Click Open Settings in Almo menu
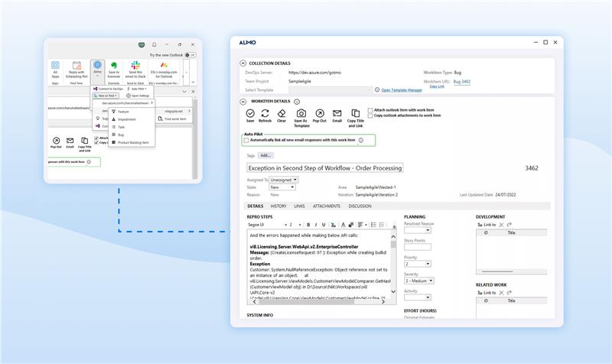Screen dimensions: 612x364 click(138, 96)
